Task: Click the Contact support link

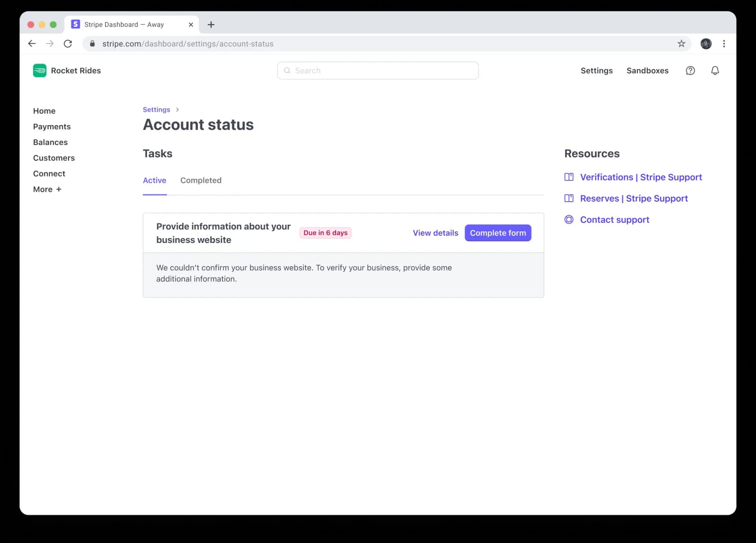Action: click(x=615, y=220)
